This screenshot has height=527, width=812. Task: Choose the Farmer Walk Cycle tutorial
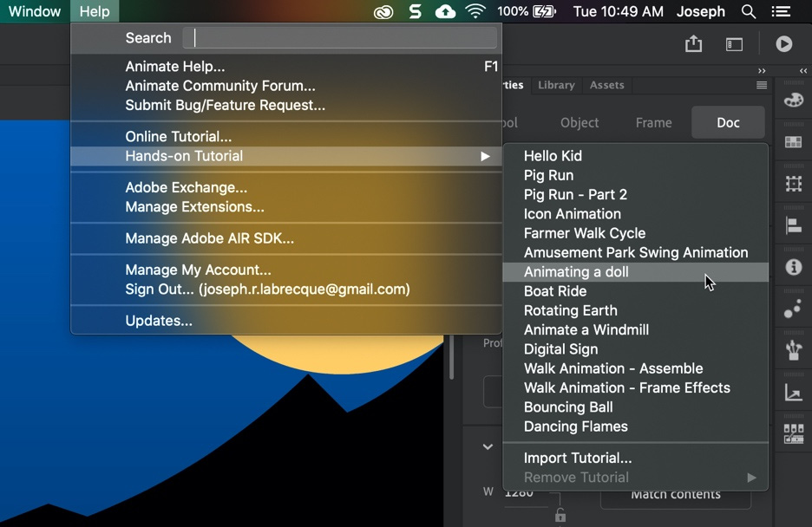635,233
